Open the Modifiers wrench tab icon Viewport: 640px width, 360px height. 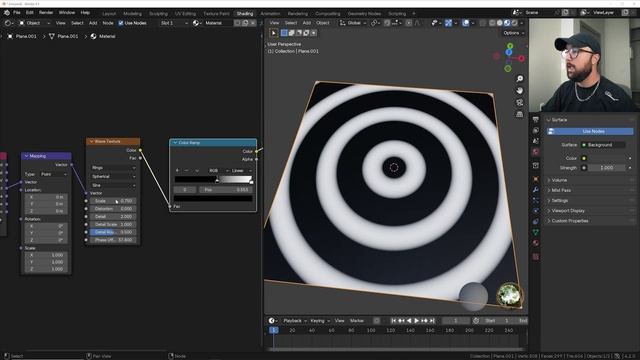pyautogui.click(x=536, y=189)
